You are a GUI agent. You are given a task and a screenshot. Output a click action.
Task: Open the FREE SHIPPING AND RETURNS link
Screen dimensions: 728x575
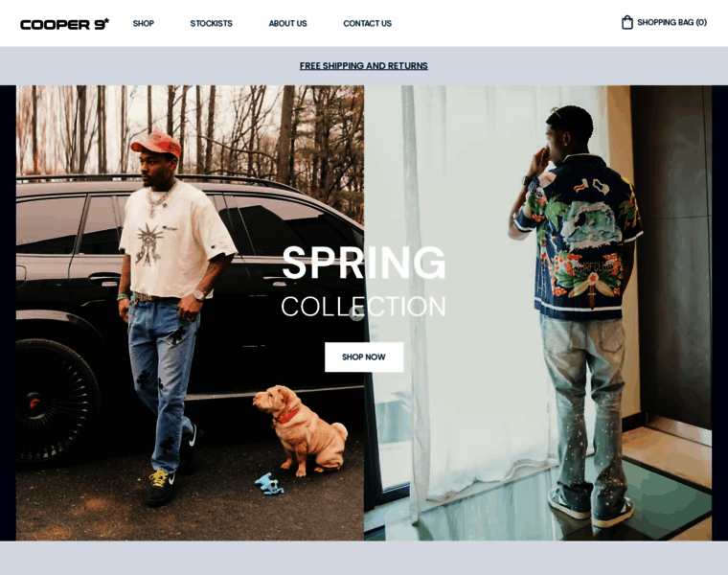364,66
